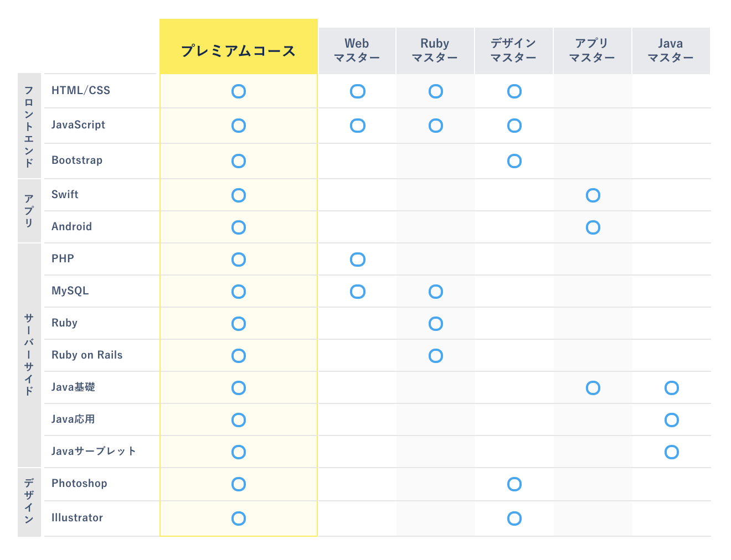Select the Webマスター column header
The width and height of the screenshot is (731, 560).
357,50
